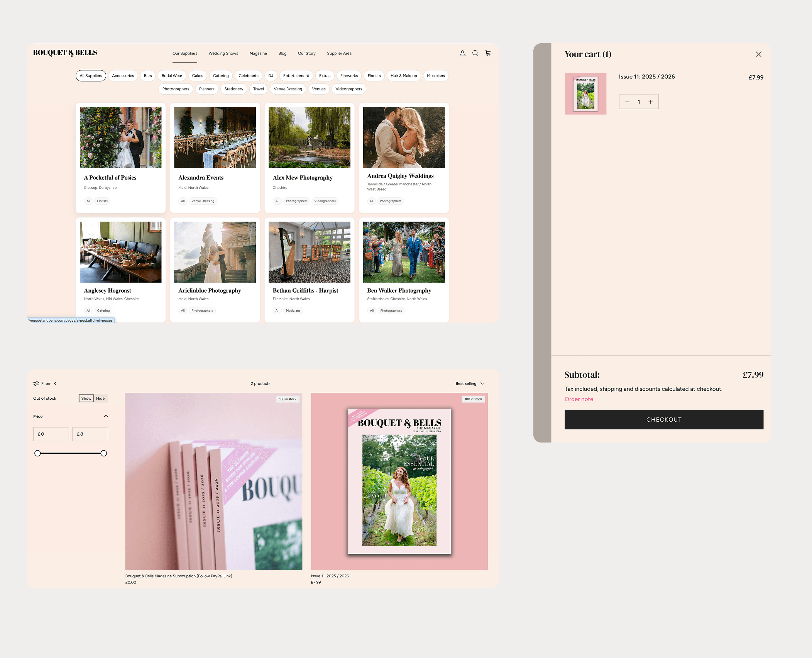Viewport: 812px width, 658px height.
Task: Go to the Magazine menu item
Action: (258, 53)
